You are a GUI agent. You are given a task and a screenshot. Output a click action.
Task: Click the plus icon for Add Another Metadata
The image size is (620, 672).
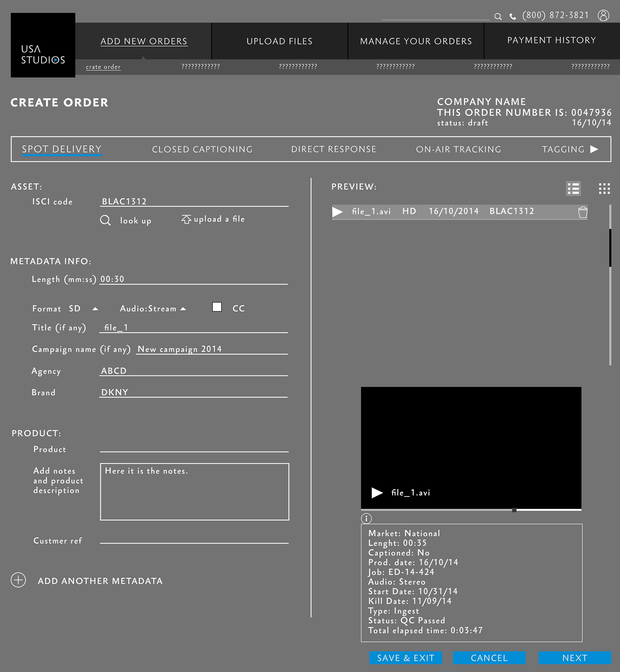(18, 580)
